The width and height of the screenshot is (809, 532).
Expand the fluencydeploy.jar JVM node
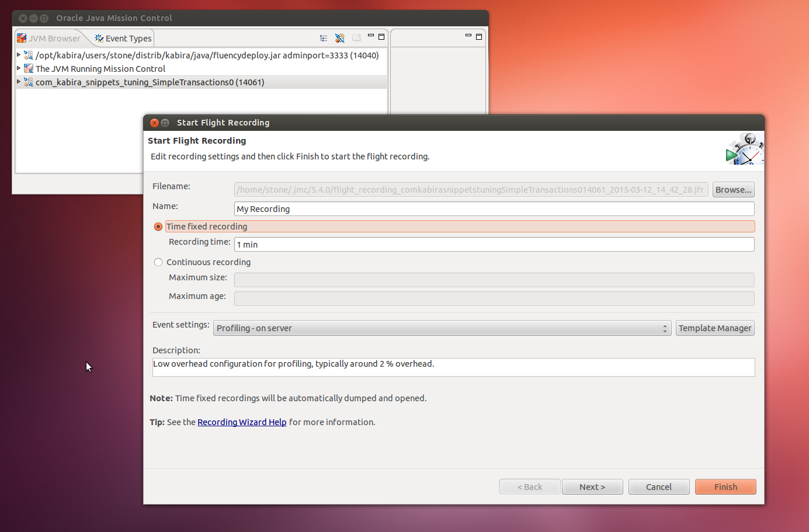19,55
